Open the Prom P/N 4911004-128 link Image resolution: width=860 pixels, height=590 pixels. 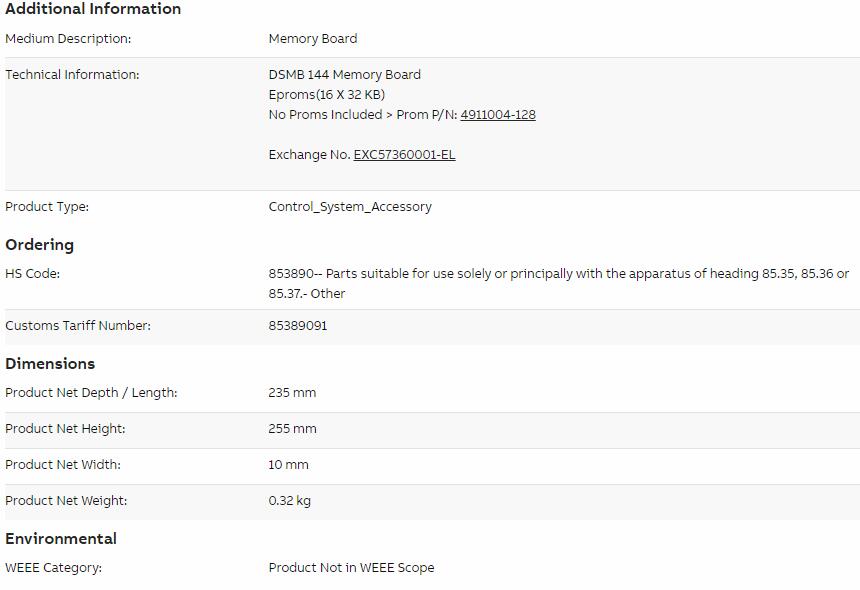pyautogui.click(x=497, y=115)
